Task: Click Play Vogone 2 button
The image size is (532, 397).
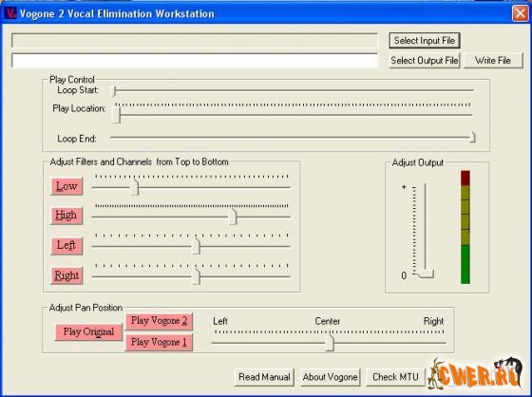Action: (x=159, y=321)
